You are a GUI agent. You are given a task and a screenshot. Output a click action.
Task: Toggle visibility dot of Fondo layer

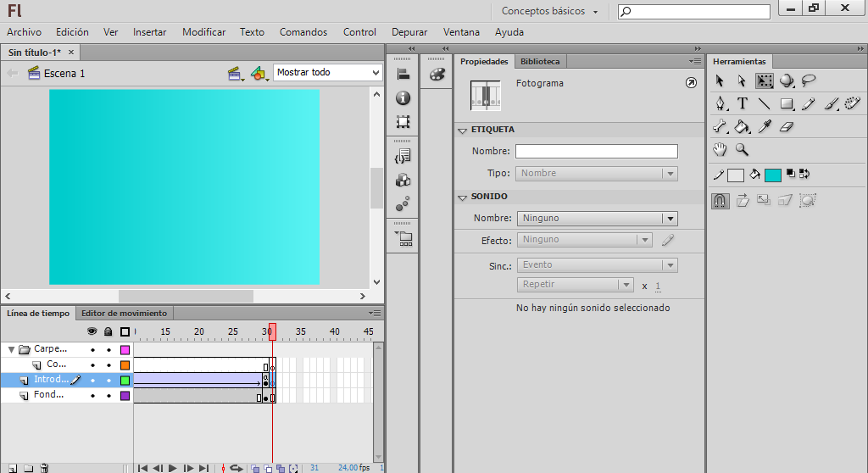pos(92,395)
